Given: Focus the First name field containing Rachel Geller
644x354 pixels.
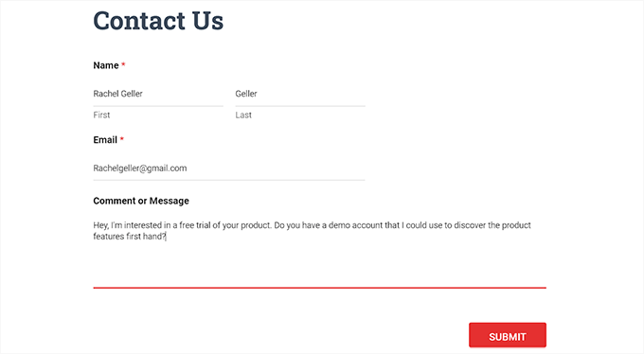Looking at the screenshot, I should 158,94.
